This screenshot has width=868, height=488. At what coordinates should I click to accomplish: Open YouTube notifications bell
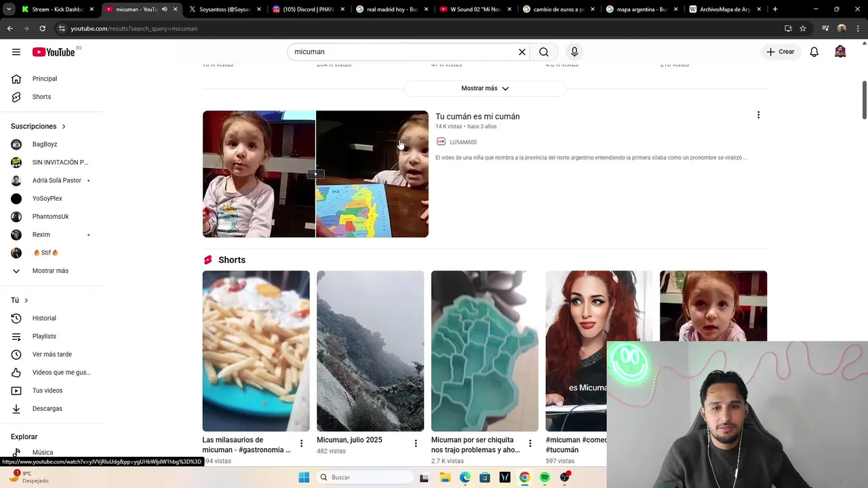coord(814,52)
